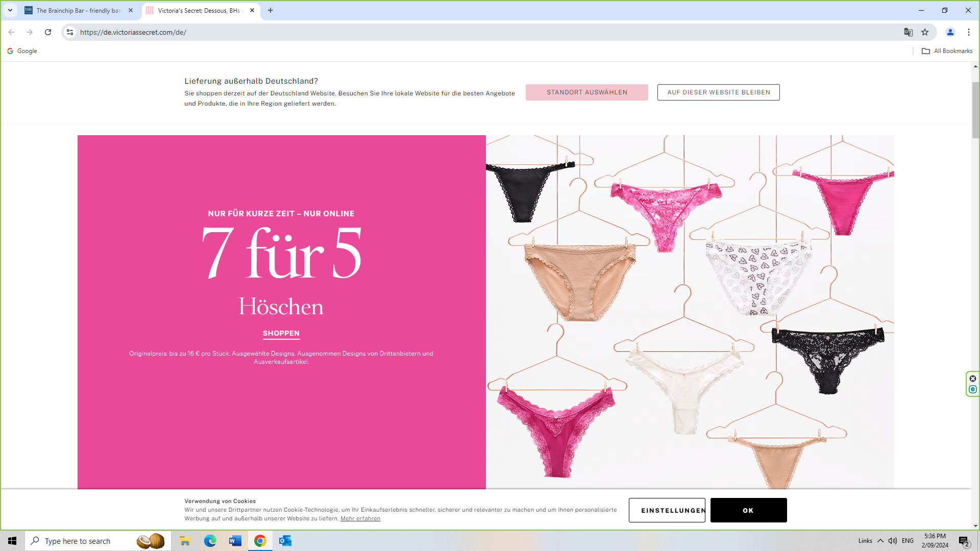Open the Chrome profile avatar
980x551 pixels.
point(950,32)
